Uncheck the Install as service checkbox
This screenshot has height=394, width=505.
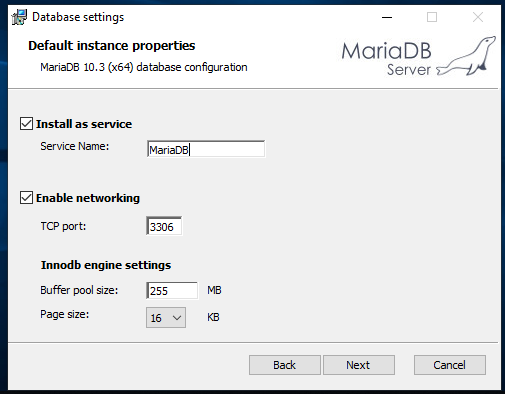click(x=26, y=124)
